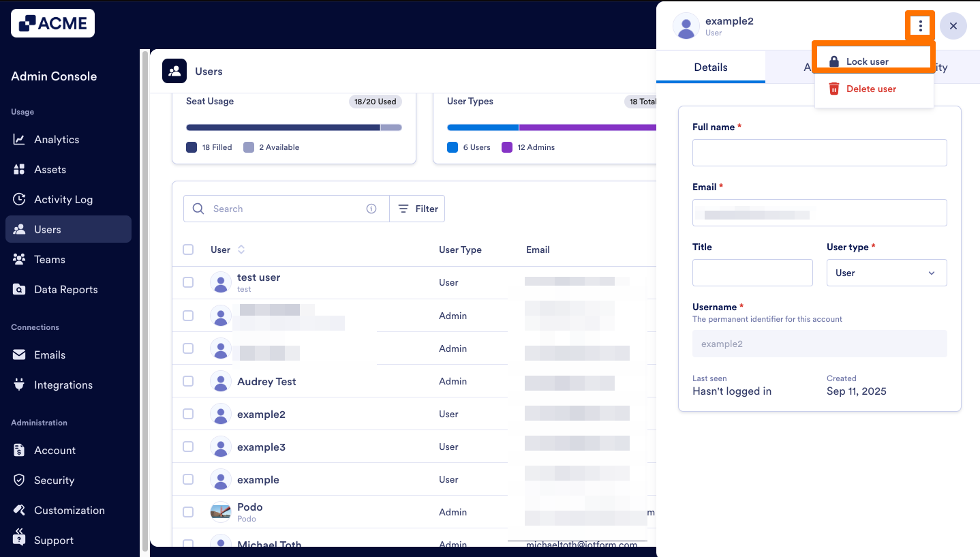Choose Lock user from menu
Viewport: 980px width, 557px height.
click(x=867, y=61)
